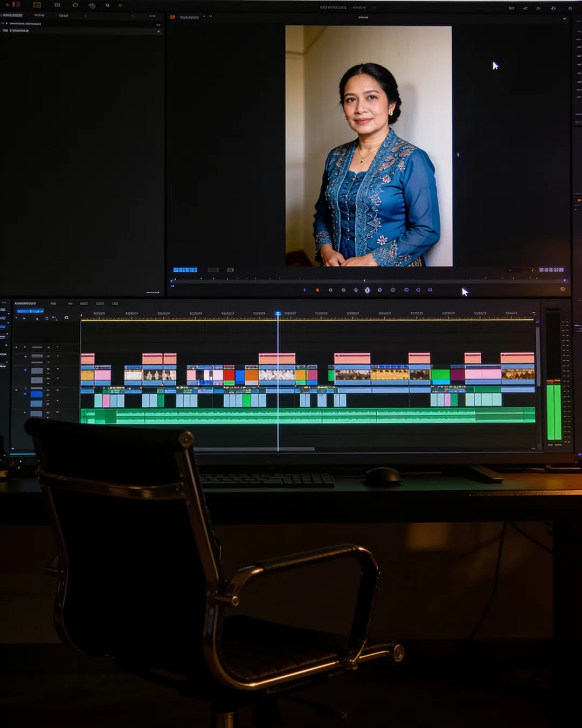Screen dimensions: 582x728
Task: Select the magenta clip beside the green video clip
Action: point(458,374)
